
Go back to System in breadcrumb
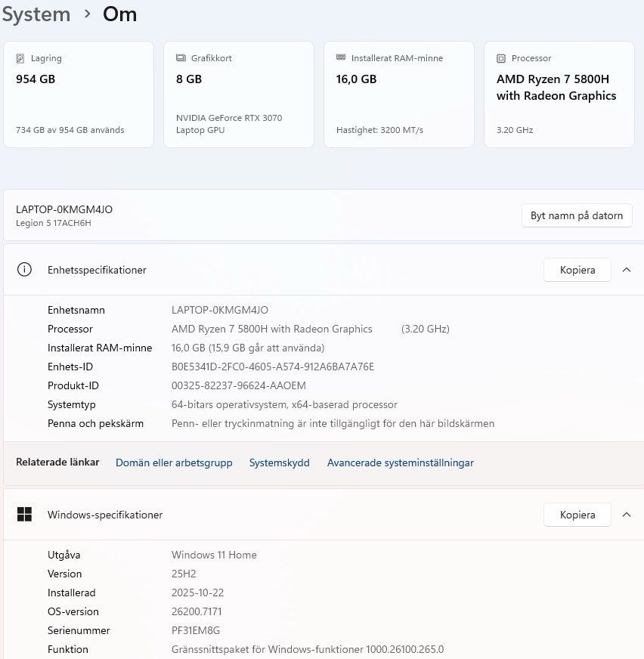tap(36, 14)
